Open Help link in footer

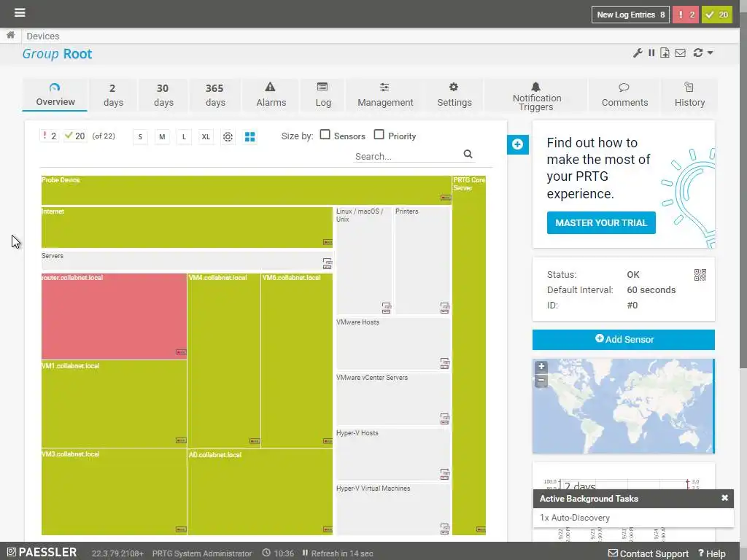[x=712, y=553]
